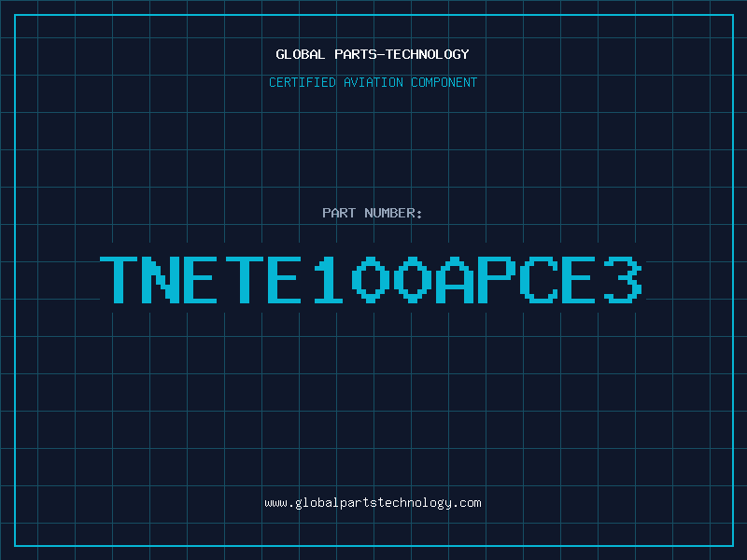This screenshot has width=747, height=560.
Task: Click the GLOBAL PARTS-TECHNOLOGY title
Action: 373,54
